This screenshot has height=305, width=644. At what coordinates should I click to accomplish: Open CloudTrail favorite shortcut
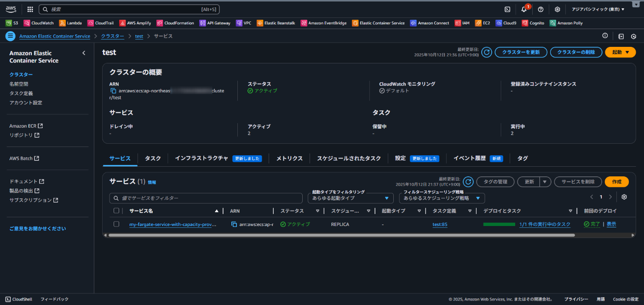[x=101, y=23]
